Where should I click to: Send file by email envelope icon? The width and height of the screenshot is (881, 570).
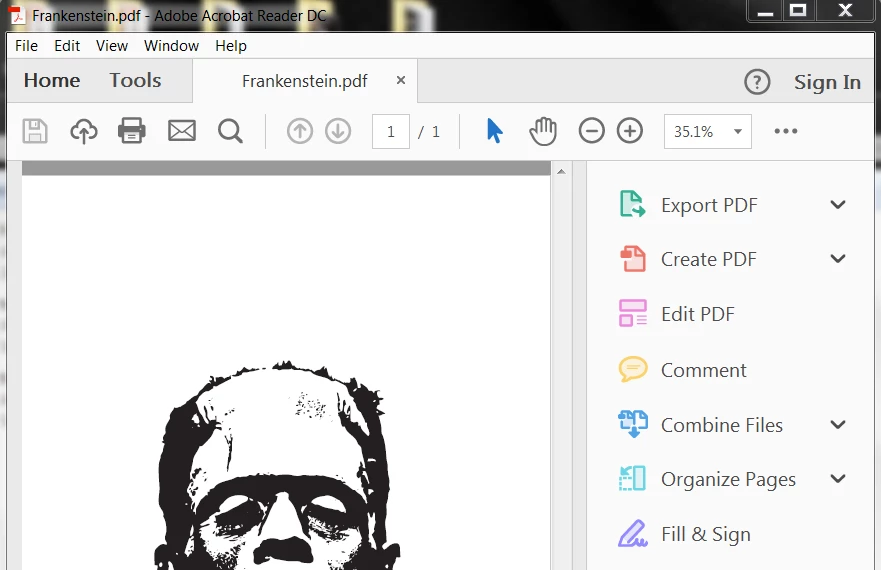(182, 131)
